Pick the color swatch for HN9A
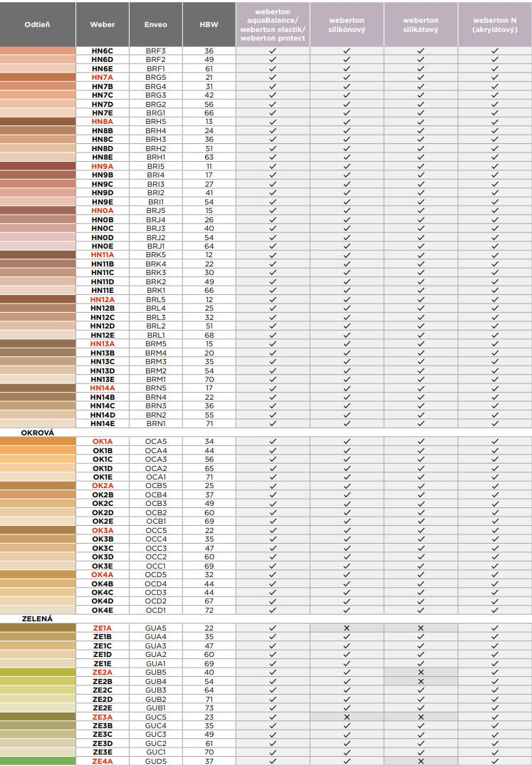The height and width of the screenshot is (766, 532). (x=38, y=166)
